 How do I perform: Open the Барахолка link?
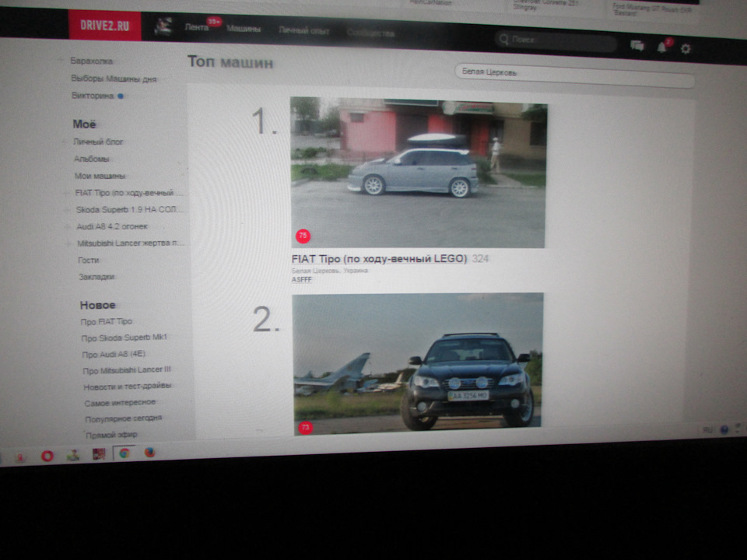tap(92, 61)
